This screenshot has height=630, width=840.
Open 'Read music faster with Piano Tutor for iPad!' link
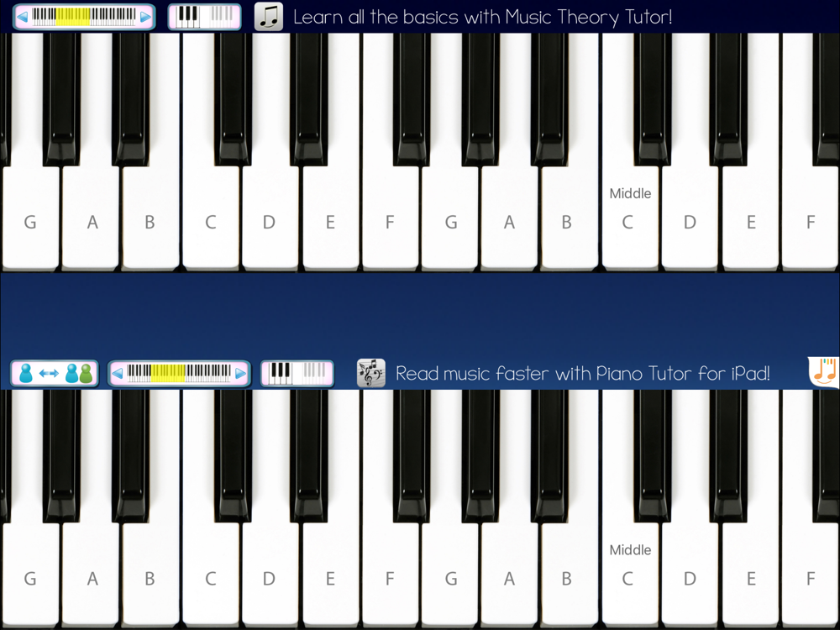[x=583, y=374]
